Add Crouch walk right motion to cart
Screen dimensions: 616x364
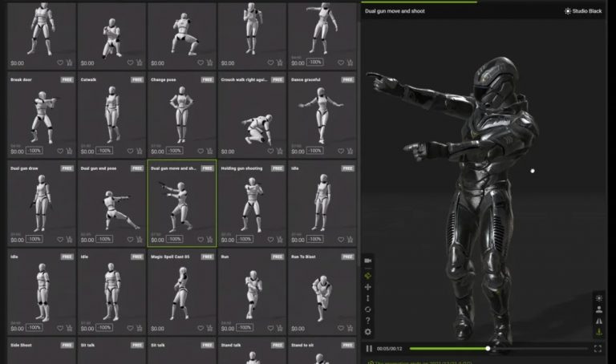coord(280,152)
